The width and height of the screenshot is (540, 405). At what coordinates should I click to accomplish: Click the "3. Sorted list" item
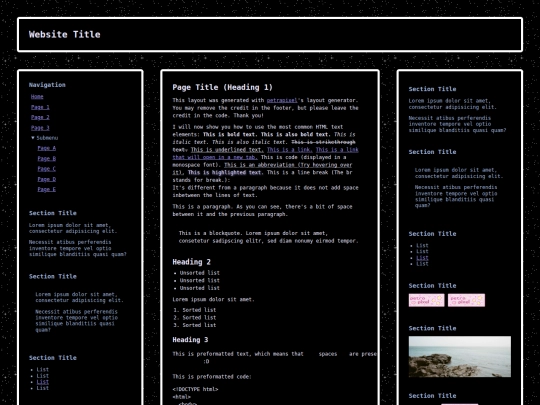(x=195, y=325)
